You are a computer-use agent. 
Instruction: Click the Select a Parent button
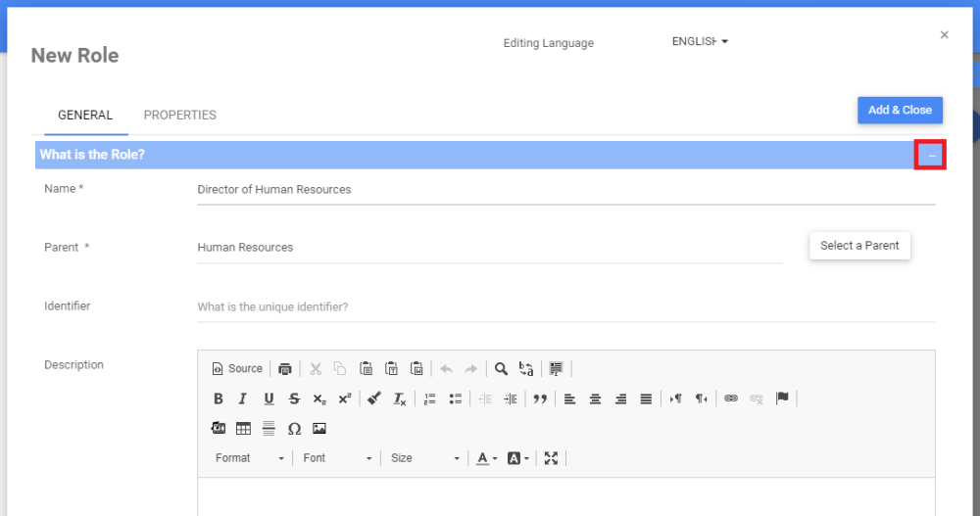859,246
